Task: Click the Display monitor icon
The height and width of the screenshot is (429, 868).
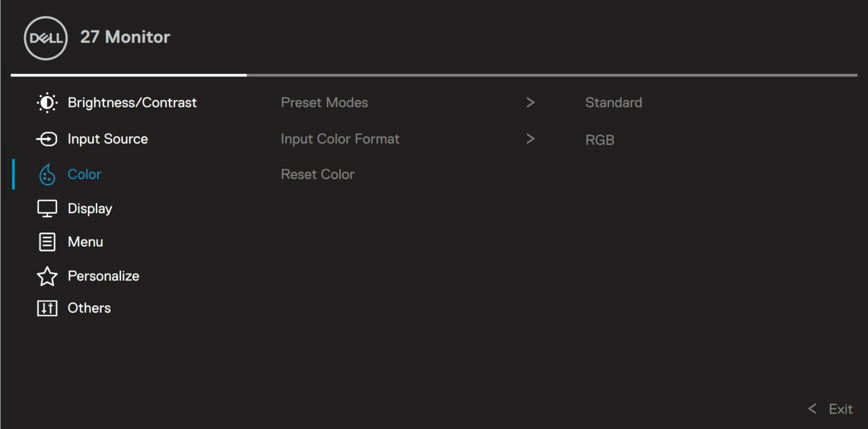Action: (x=47, y=208)
